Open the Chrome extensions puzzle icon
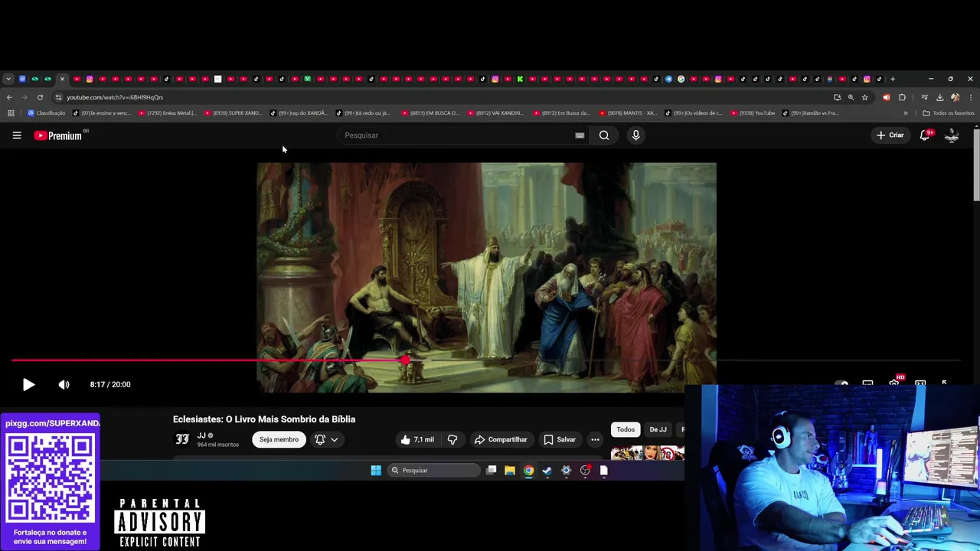 902,97
